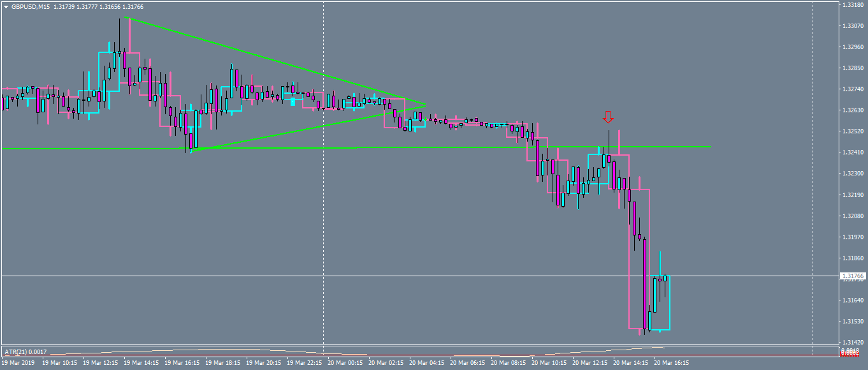Click the current price label 1.31766
The width and height of the screenshot is (868, 370).
(x=853, y=277)
